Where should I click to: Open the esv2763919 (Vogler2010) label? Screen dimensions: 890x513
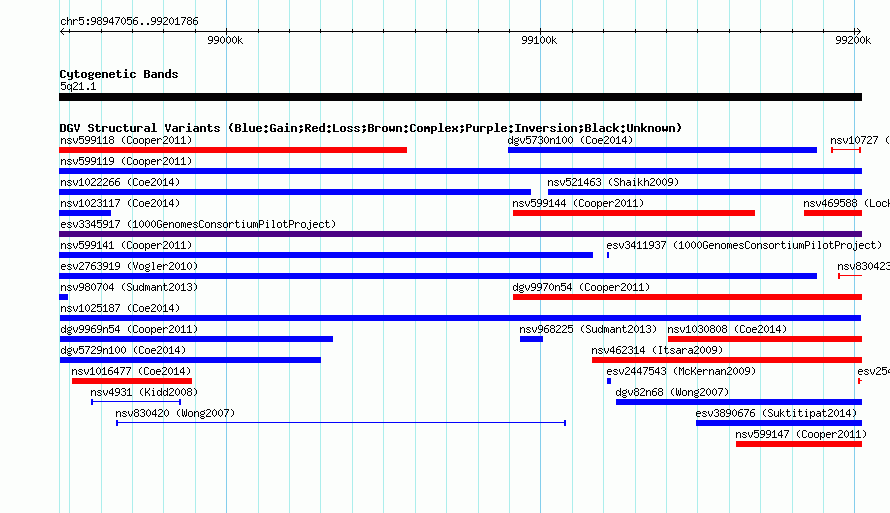coord(129,266)
